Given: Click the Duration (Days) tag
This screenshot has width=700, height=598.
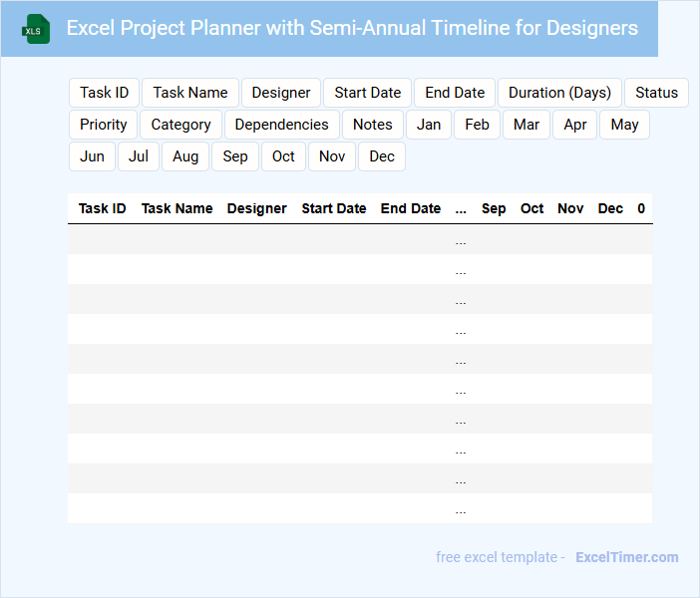Looking at the screenshot, I should (559, 93).
